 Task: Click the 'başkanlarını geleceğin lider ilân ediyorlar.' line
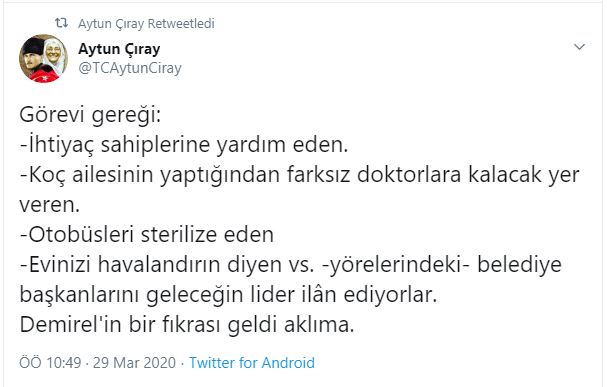click(x=228, y=295)
